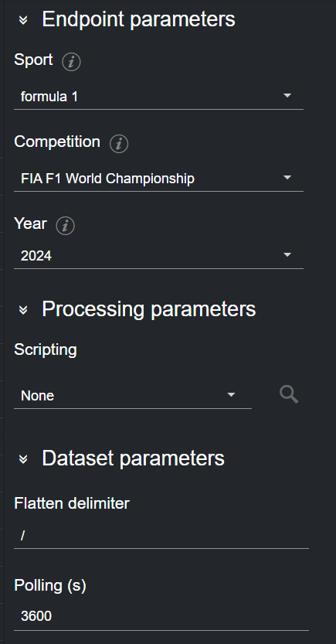Focus the Polling (s) input field

(161, 616)
